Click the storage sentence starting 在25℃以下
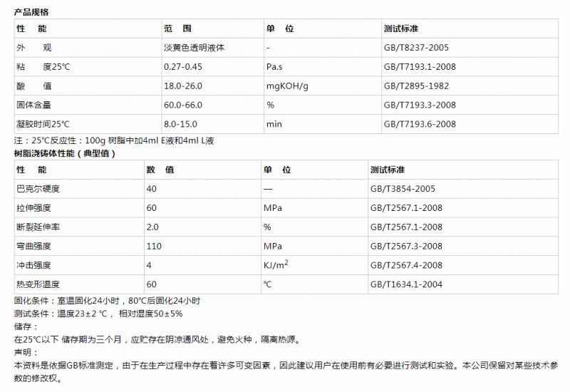The width and height of the screenshot is (570, 392). pyautogui.click(x=157, y=340)
